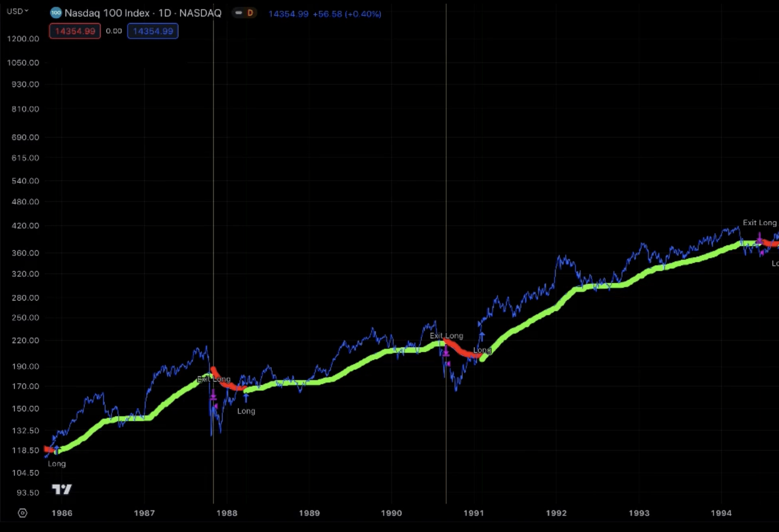Screen dimensions: 779x532
Task: Click the 810.00 price axis label
Action: coord(25,109)
